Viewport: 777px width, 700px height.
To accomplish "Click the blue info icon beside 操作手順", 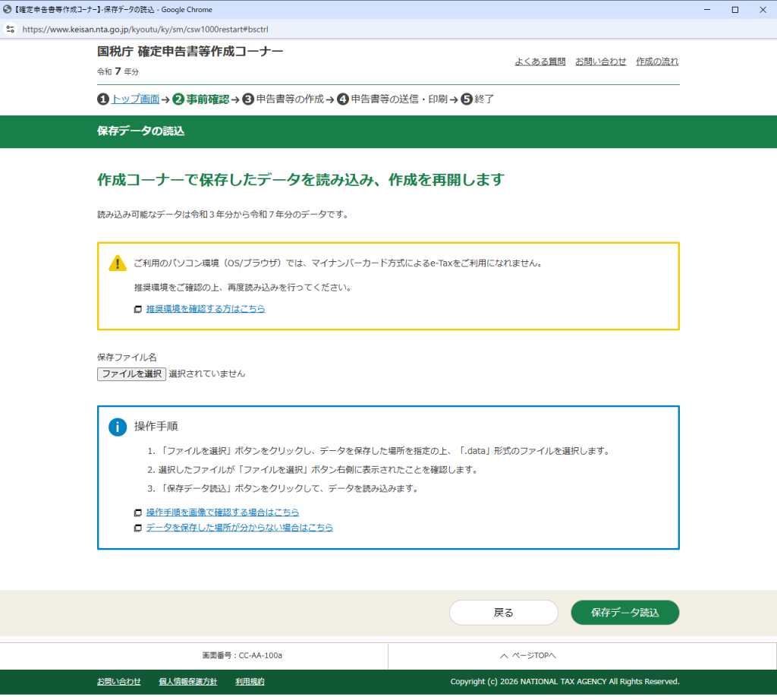I will 118,427.
